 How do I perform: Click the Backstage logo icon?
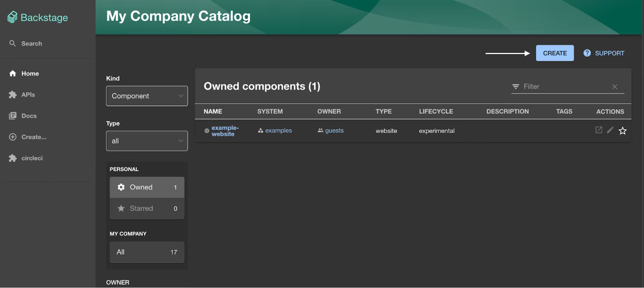(x=12, y=17)
